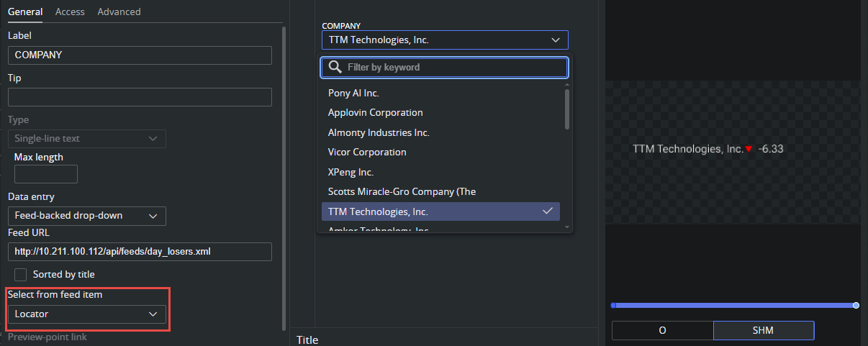868x346 pixels.
Task: Click the Feed URL text field
Action: click(x=140, y=252)
